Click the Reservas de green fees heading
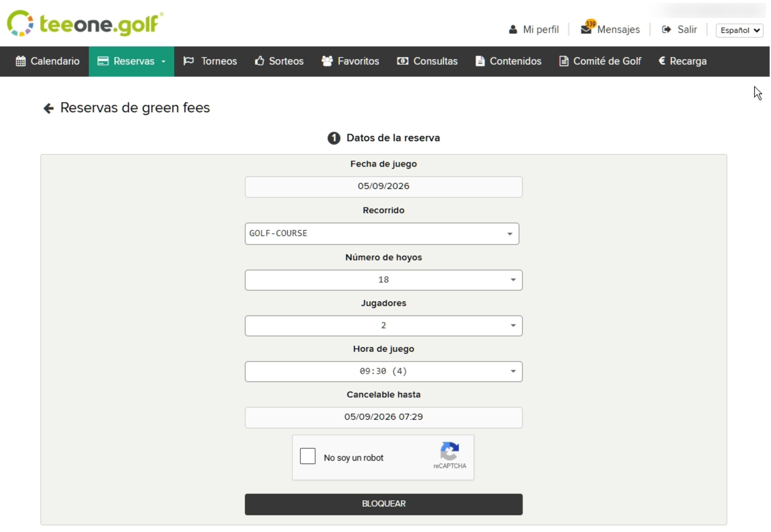The width and height of the screenshot is (771, 532). (135, 108)
